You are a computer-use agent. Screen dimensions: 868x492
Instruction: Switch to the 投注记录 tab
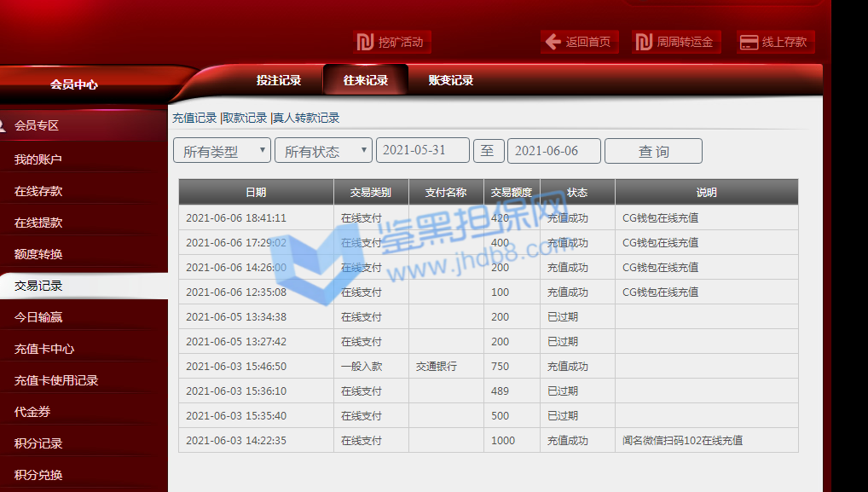pos(279,80)
